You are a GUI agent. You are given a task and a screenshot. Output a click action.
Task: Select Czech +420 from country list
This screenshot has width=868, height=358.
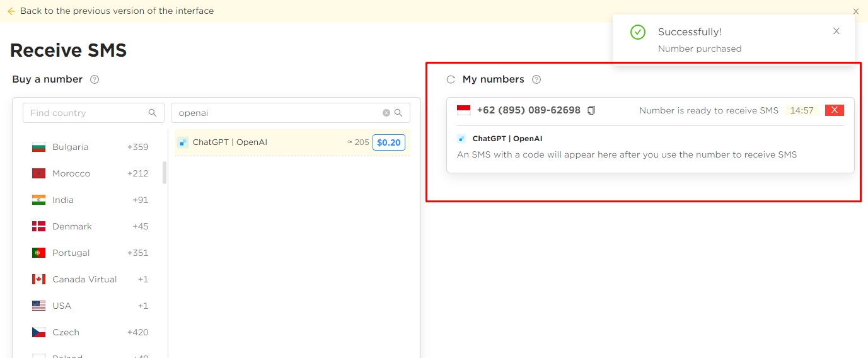(90, 332)
